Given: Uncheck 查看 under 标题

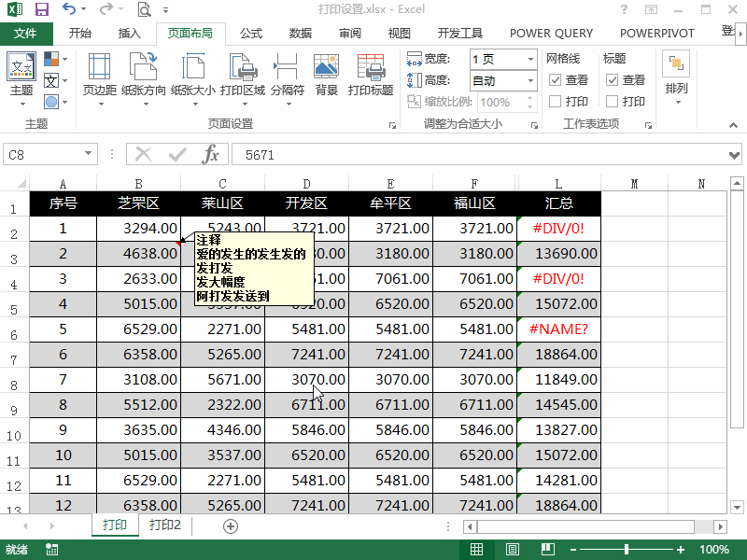Looking at the screenshot, I should click(611, 79).
